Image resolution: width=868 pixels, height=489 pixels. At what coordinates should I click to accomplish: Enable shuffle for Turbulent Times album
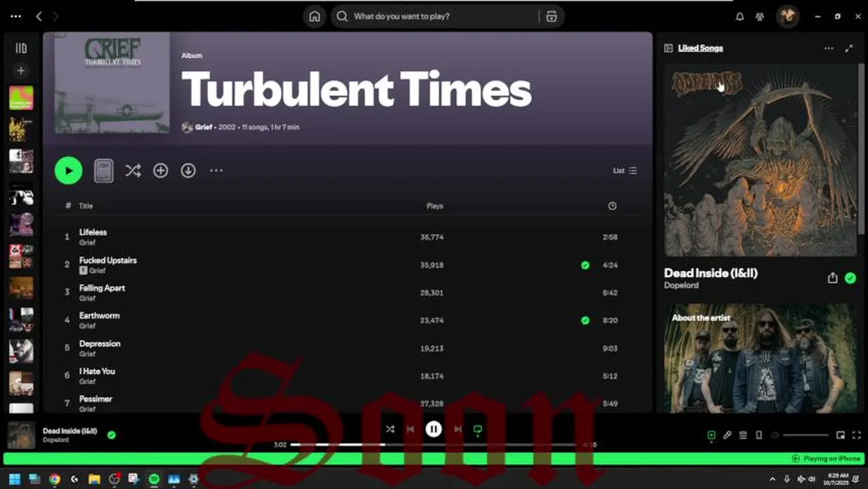pos(133,170)
